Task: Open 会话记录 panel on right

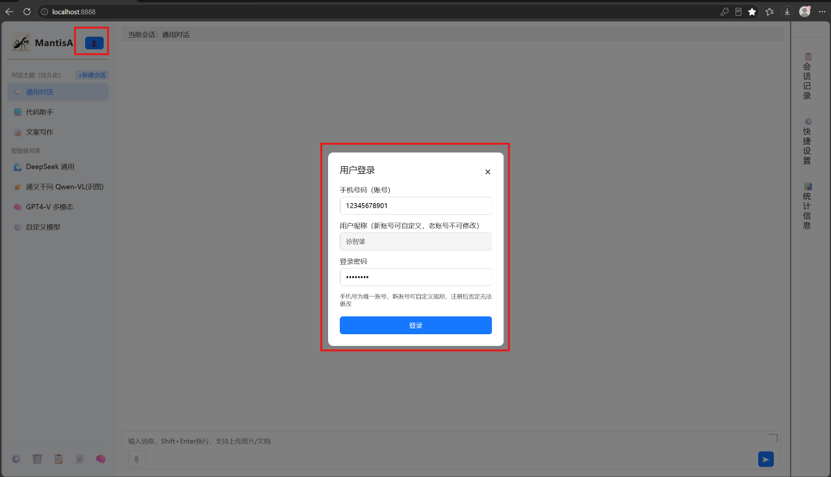Action: pos(807,76)
